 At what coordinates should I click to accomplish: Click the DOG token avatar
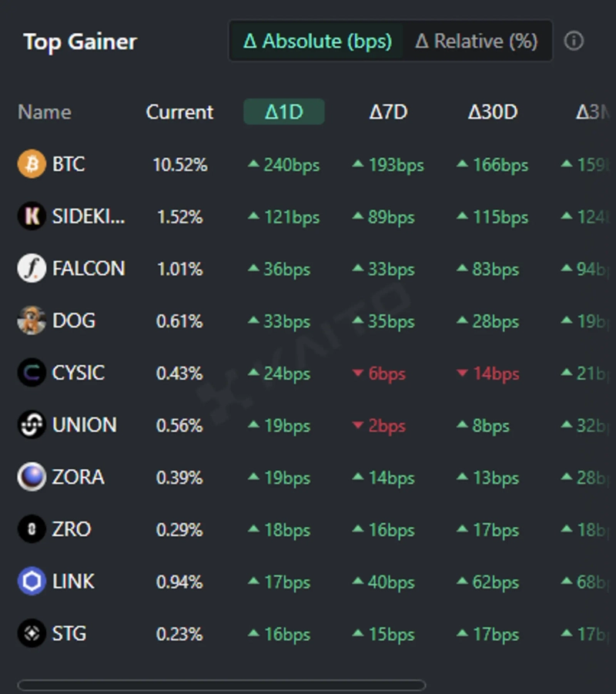tap(32, 320)
